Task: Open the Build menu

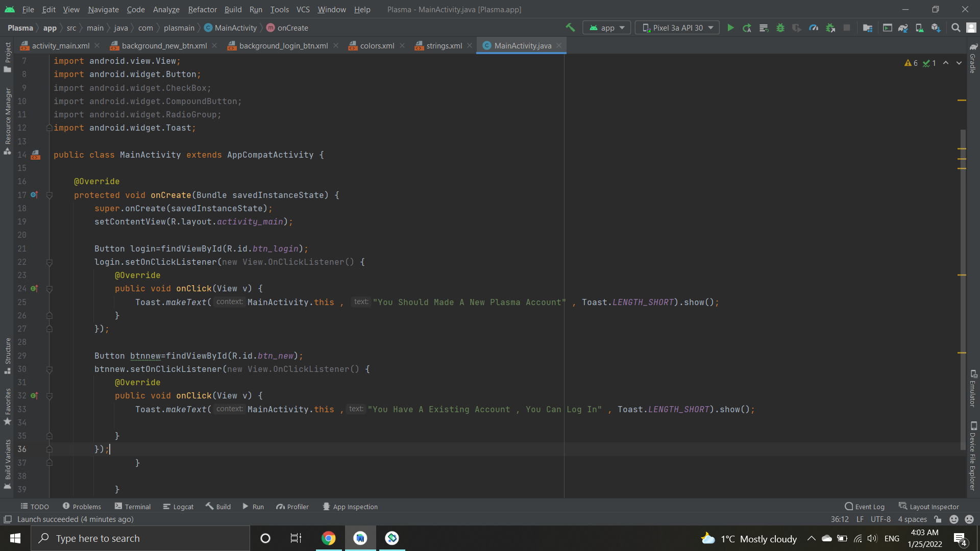Action: point(233,9)
